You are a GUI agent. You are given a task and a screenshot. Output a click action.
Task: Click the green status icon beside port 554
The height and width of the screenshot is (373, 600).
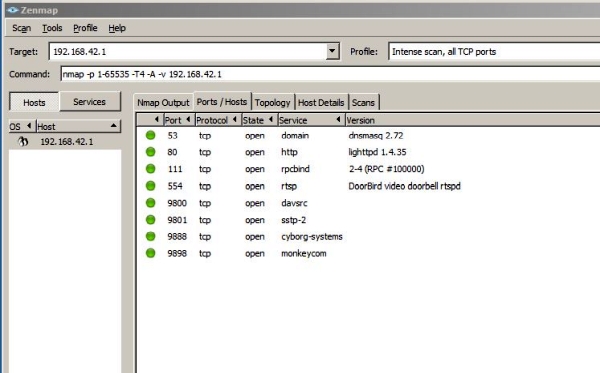pyautogui.click(x=150, y=186)
